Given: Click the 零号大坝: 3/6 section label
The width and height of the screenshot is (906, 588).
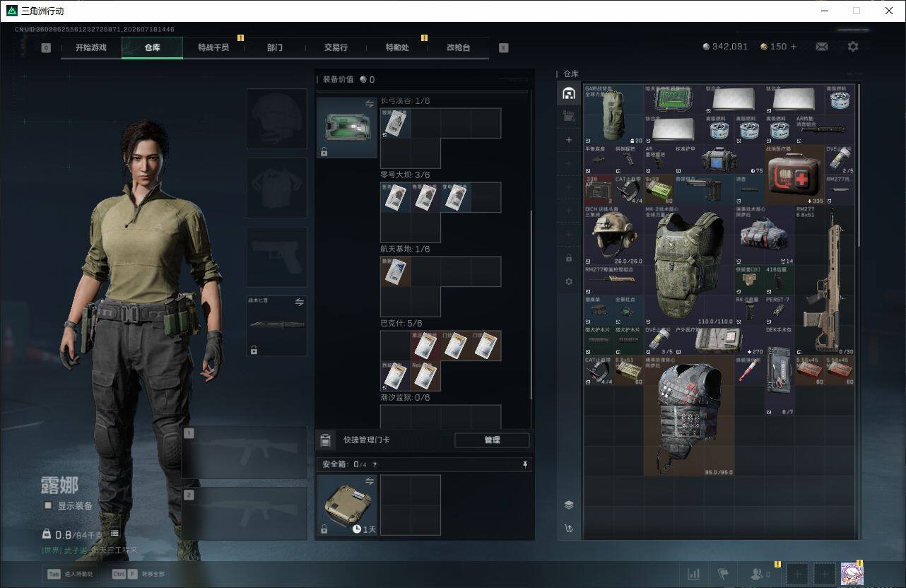Looking at the screenshot, I should click(405, 175).
